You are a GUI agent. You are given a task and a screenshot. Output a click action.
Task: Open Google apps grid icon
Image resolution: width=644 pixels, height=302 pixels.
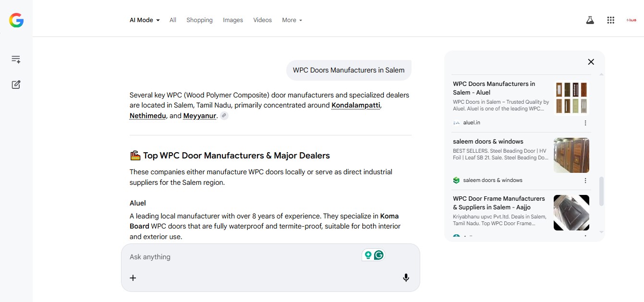(x=611, y=20)
